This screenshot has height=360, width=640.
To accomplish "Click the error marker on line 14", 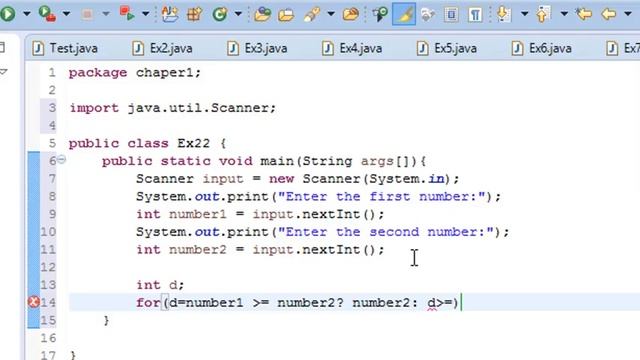I will (x=33, y=302).
